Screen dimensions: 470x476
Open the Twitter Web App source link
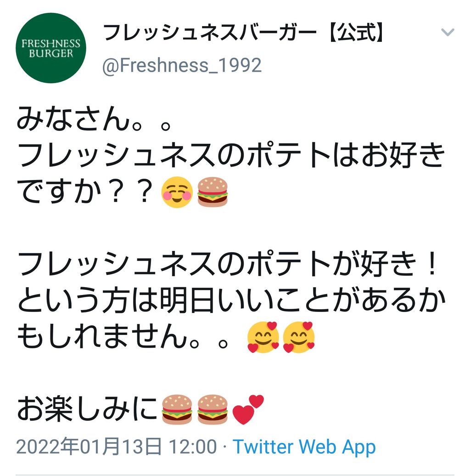(304, 447)
